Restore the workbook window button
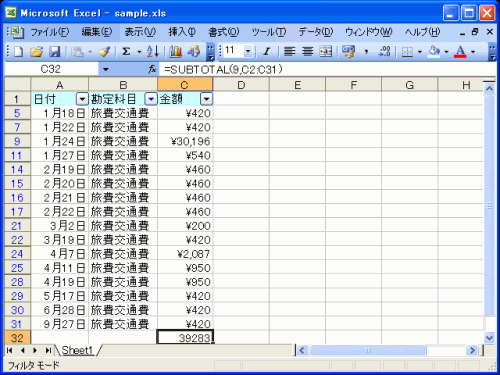 click(475, 32)
